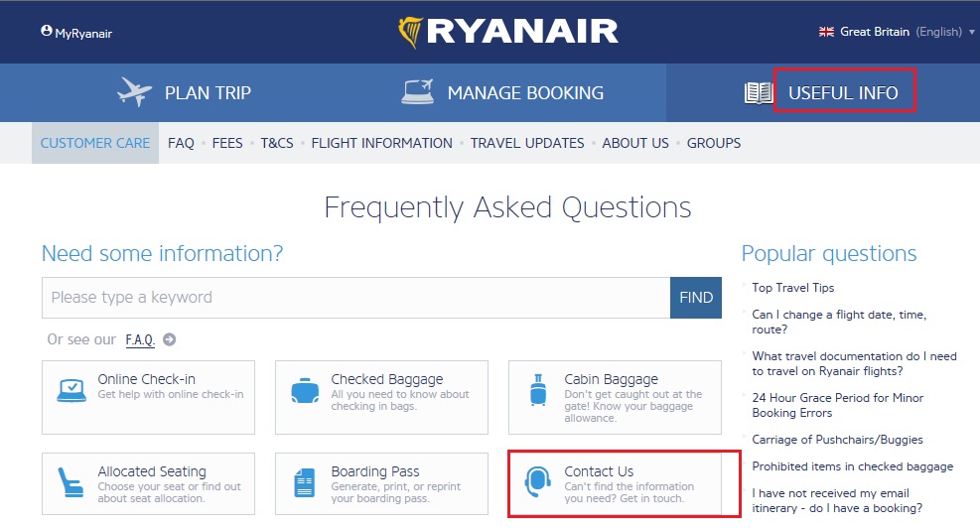Image resolution: width=980 pixels, height=528 pixels.
Task: Open the Top Travel Tips question
Action: 793,288
